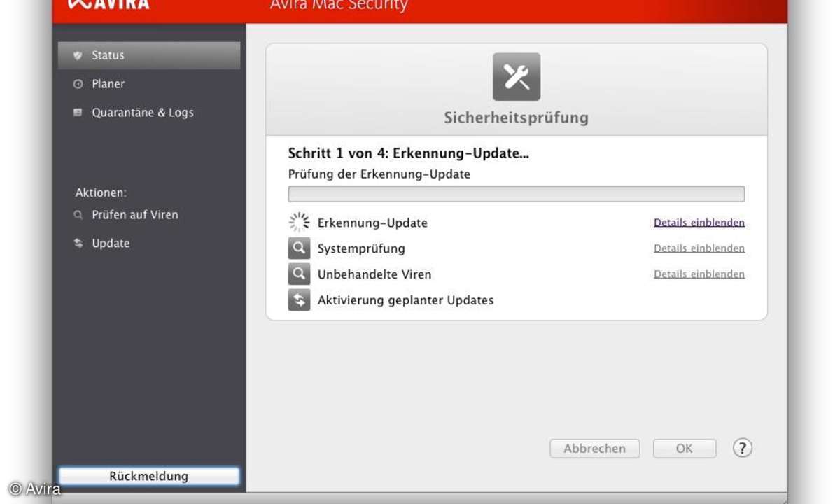
Task: Click the magnifier icon beside Prüfen auf Viren
Action: coord(78,215)
